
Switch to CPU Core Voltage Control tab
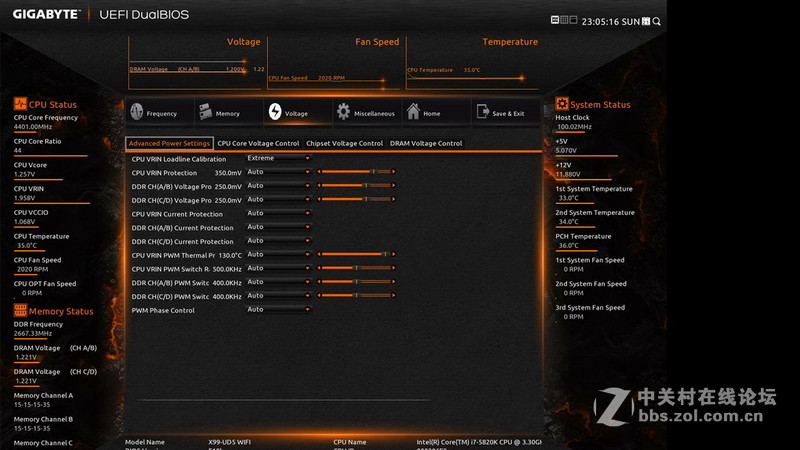click(258, 143)
